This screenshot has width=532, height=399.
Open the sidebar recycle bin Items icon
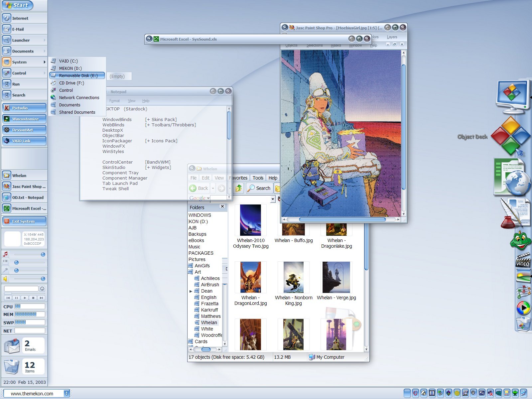click(x=12, y=367)
